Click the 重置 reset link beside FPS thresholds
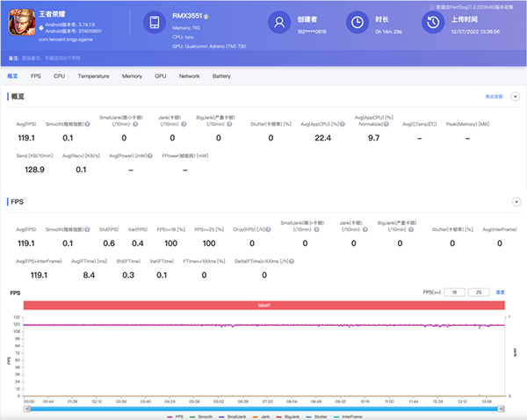Image resolution: width=527 pixels, height=420 pixels. [x=501, y=292]
